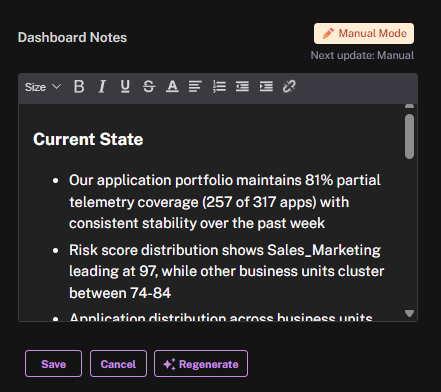Click the Next update: Manual text
The height and width of the screenshot is (392, 441).
(362, 55)
